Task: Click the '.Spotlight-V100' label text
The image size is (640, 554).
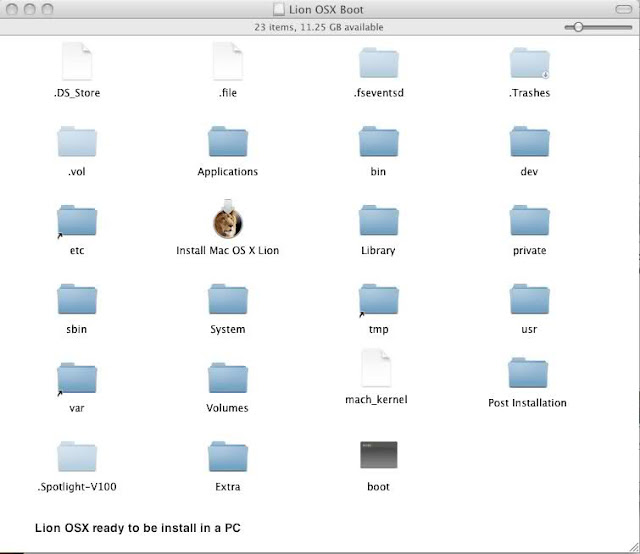Action: pos(77,487)
